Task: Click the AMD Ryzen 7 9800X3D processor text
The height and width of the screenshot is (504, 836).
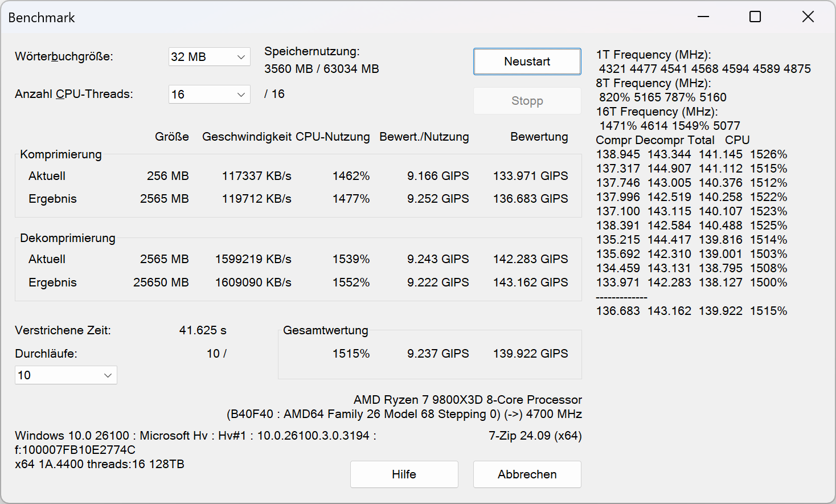Action: click(x=468, y=400)
